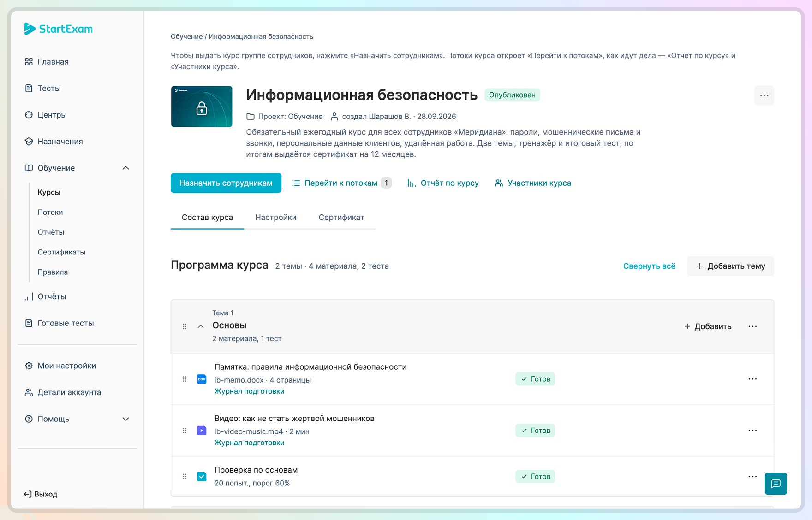
Task: Click the Обучение breadcrumb link
Action: coord(186,36)
